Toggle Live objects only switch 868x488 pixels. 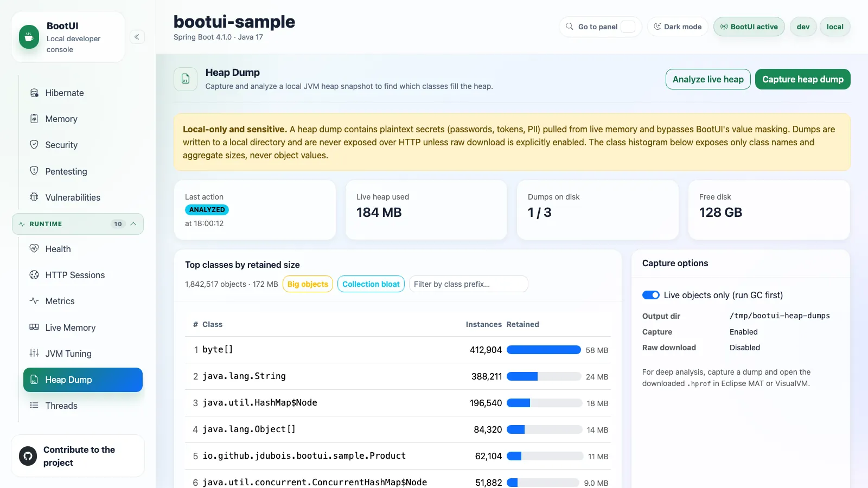(651, 295)
